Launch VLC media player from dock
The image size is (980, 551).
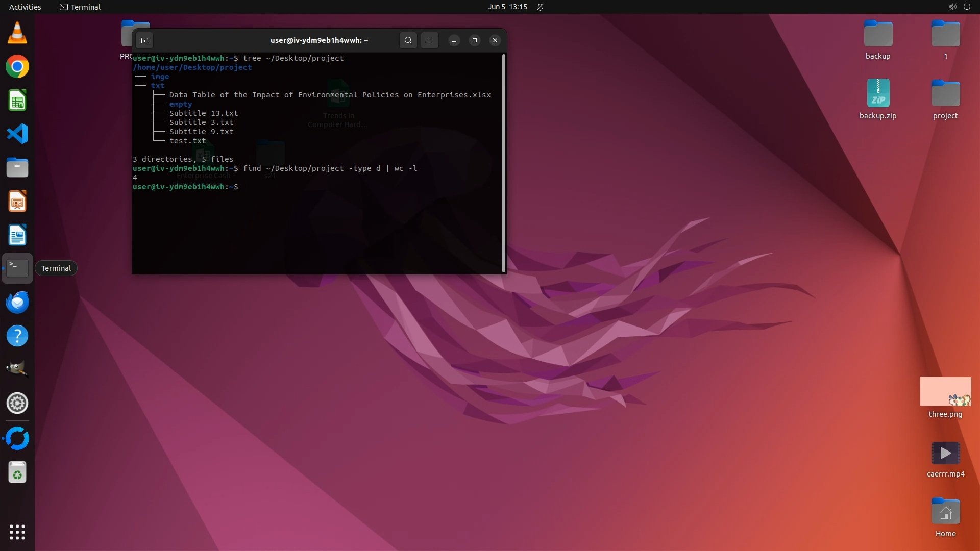17,33
